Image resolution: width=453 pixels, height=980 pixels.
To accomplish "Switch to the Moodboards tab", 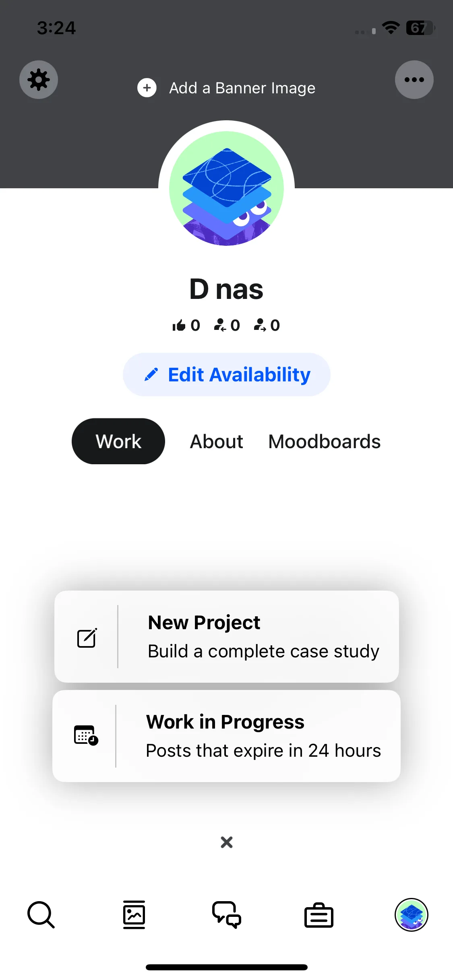I will pos(325,441).
